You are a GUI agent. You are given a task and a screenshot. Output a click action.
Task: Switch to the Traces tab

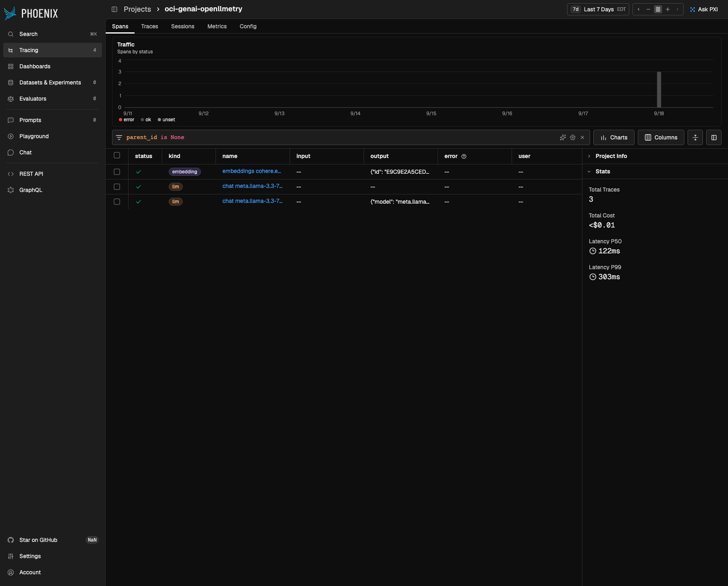(150, 26)
